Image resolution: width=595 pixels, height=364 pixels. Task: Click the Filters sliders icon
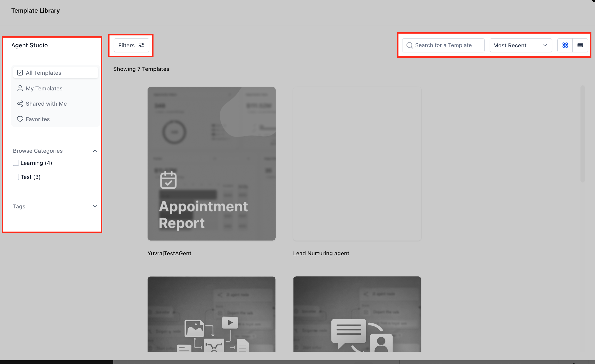pos(142,45)
